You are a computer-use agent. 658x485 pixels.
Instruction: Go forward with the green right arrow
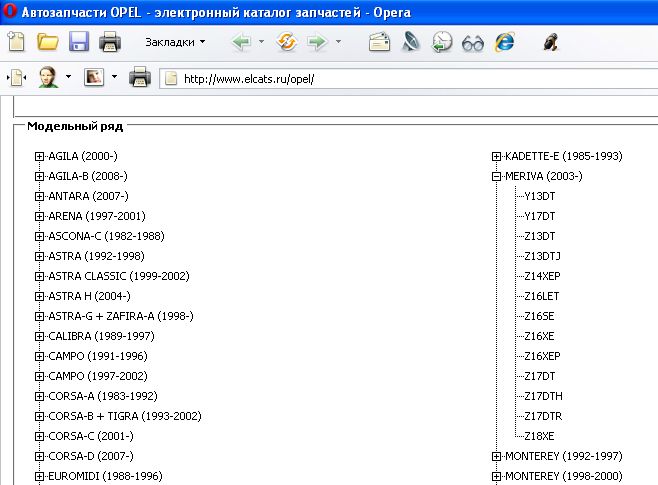point(318,42)
